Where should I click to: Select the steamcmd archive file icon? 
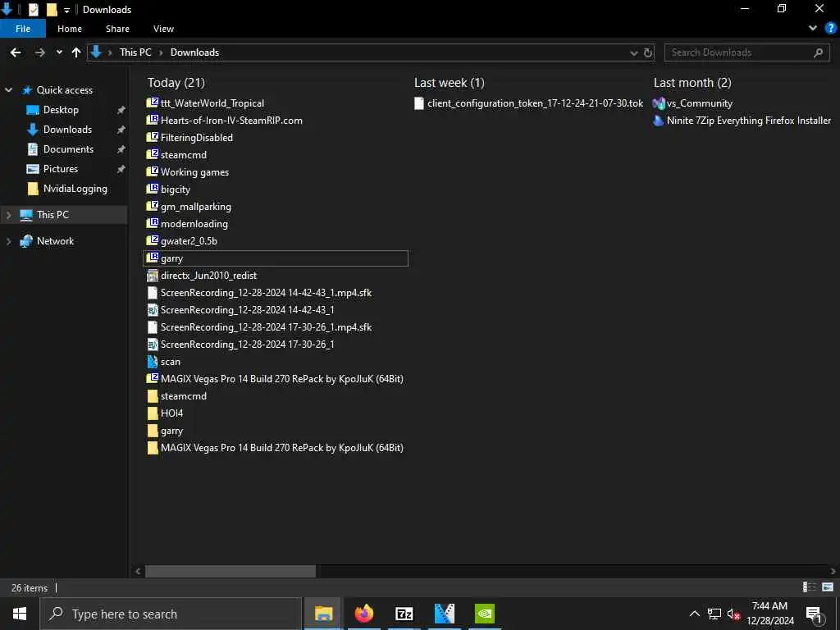click(x=152, y=154)
